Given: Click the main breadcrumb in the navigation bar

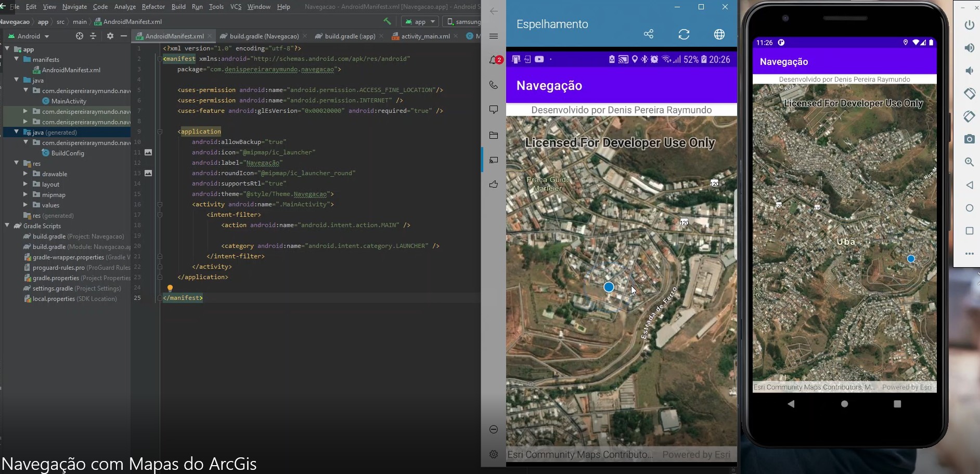Looking at the screenshot, I should 80,22.
